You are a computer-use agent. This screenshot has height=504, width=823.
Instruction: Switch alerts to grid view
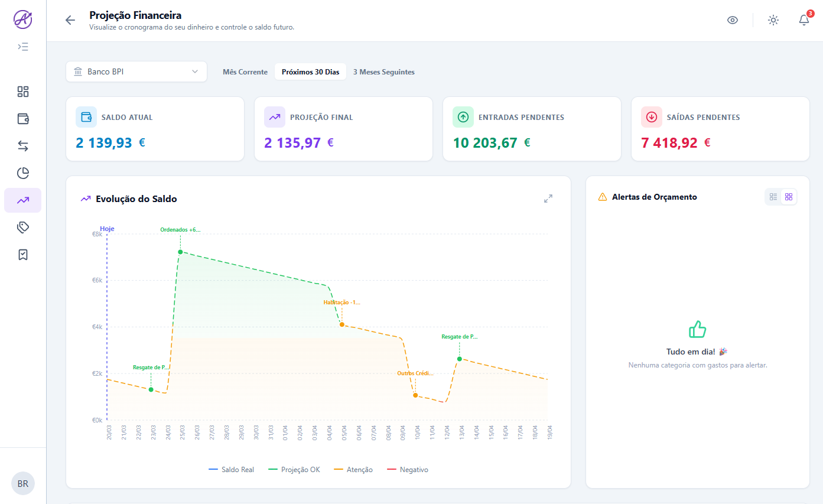click(x=789, y=197)
